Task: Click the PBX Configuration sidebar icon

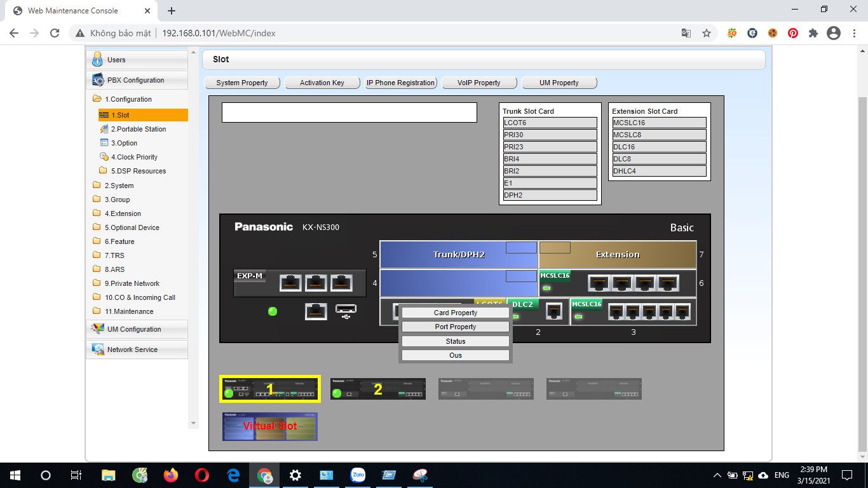Action: 98,79
